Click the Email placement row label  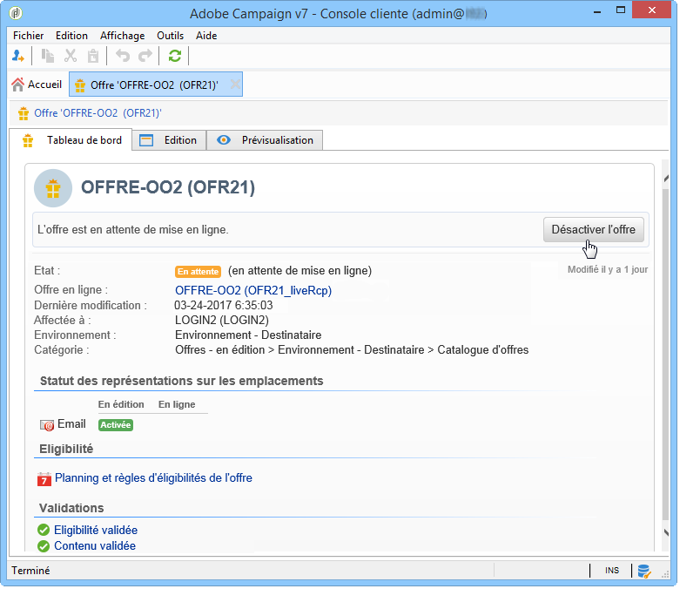pos(71,424)
